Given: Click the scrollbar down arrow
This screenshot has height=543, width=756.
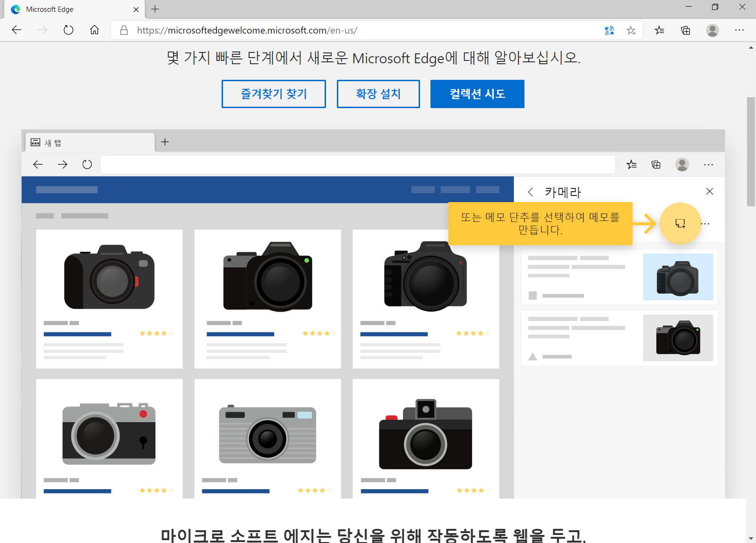Looking at the screenshot, I should [751, 538].
